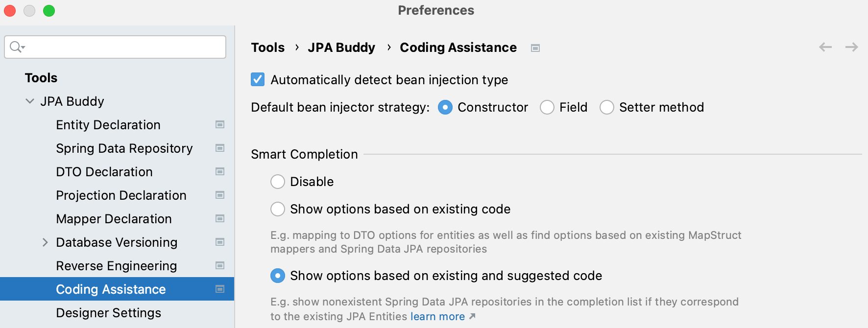
Task: Click the icon beside DTO Declaration
Action: click(219, 172)
